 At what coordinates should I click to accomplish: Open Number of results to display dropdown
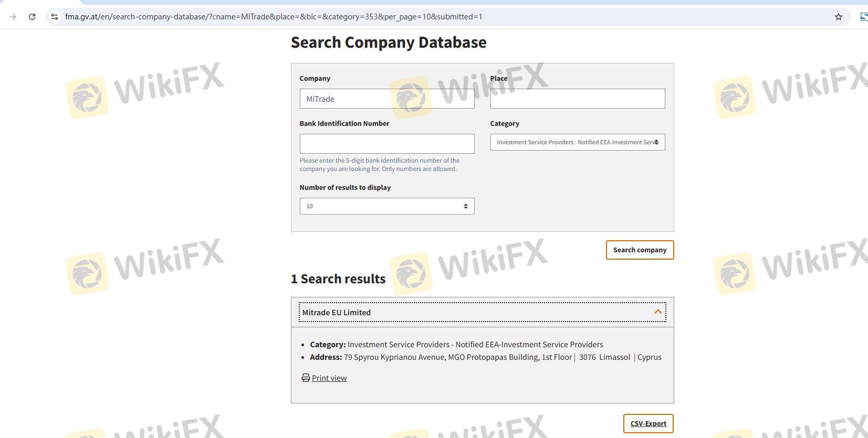coord(387,206)
